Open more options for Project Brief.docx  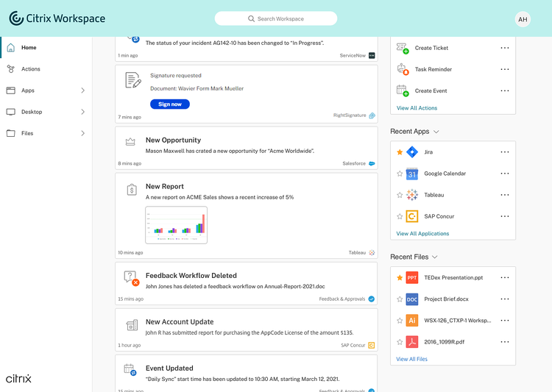pos(505,299)
